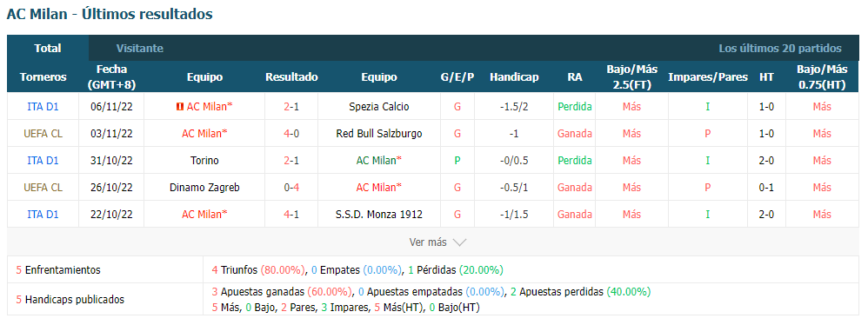Viewport: 868px width, 325px height.
Task: Select the Total tab
Action: [x=48, y=48]
